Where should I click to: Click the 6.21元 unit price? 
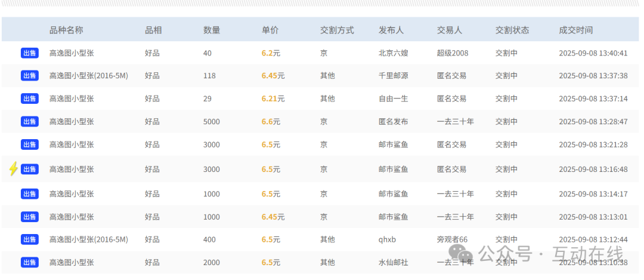(x=273, y=99)
